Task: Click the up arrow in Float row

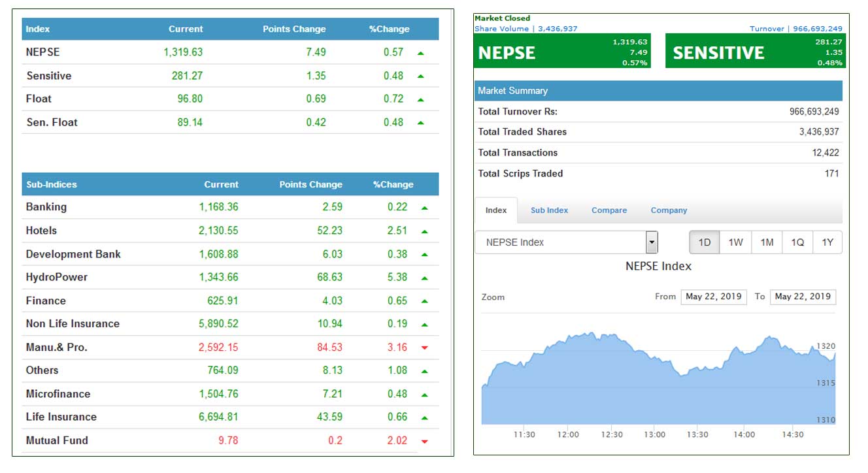Action: (420, 100)
